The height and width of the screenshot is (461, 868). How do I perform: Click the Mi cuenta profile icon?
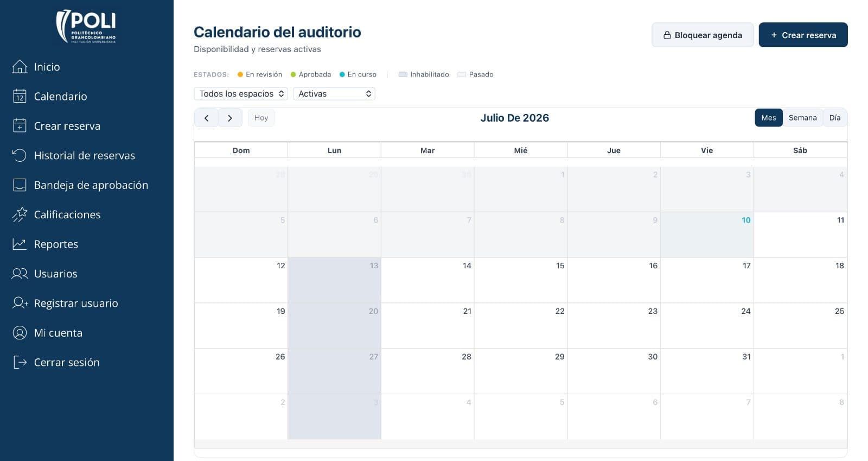pyautogui.click(x=20, y=333)
